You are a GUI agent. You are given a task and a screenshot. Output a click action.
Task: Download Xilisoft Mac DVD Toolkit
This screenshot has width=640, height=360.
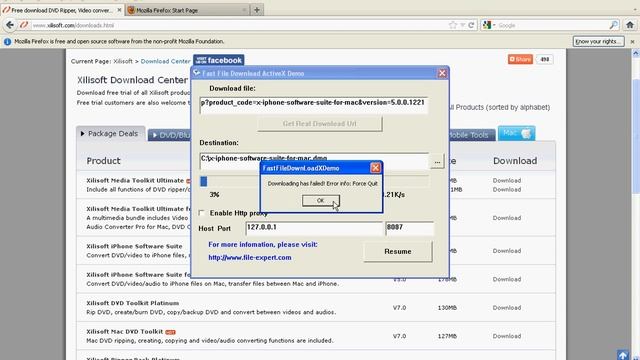click(x=507, y=336)
